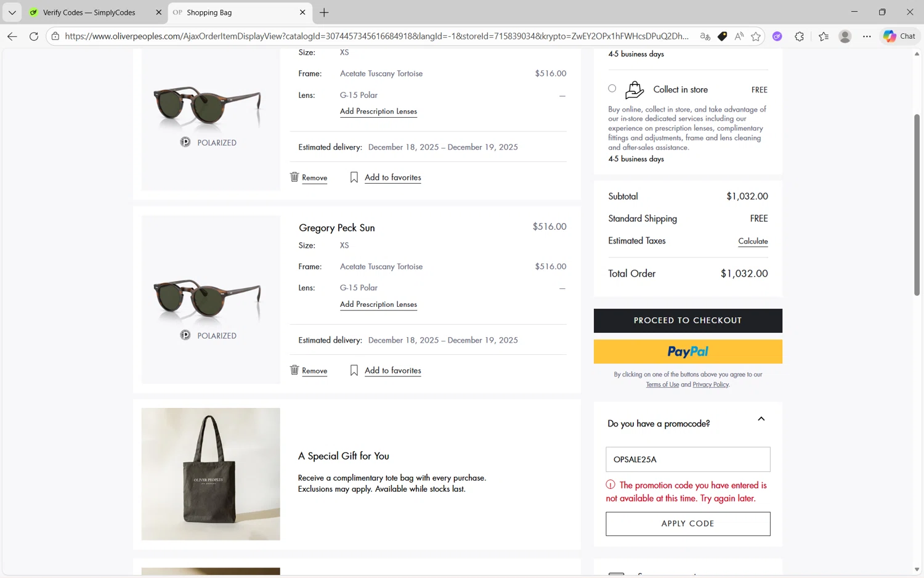This screenshot has width=924, height=578.
Task: Open the tab search dropdown arrow
Action: point(12,12)
